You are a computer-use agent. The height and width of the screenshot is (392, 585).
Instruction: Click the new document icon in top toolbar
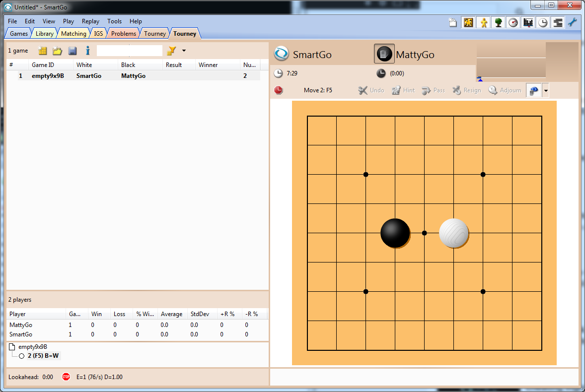pyautogui.click(x=452, y=23)
